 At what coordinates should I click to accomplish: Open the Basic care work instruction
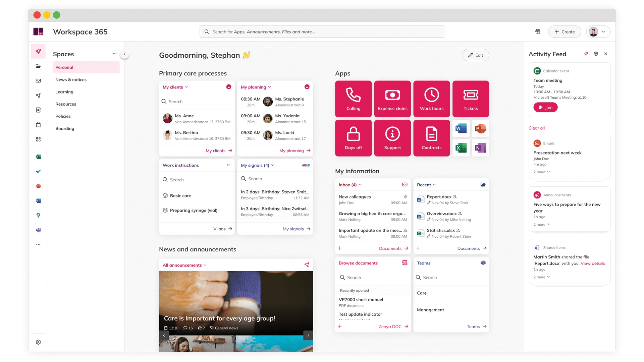coord(197,196)
